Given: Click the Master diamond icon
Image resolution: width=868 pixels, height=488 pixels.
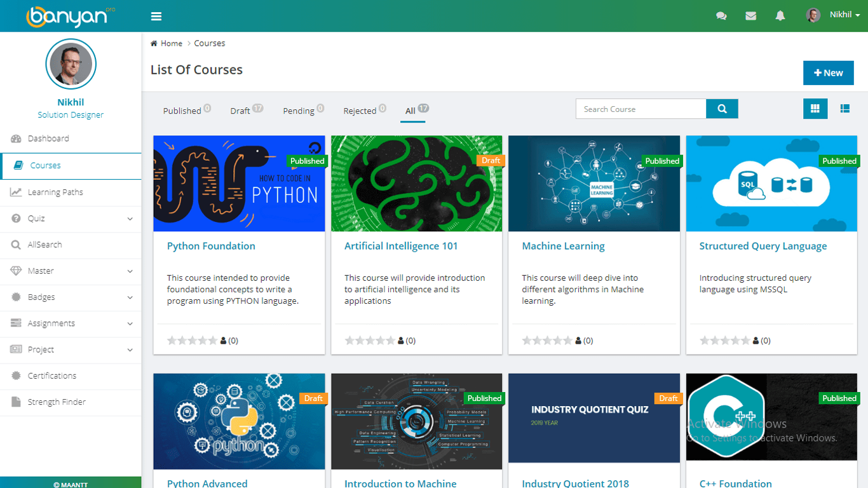Looking at the screenshot, I should [16, 271].
